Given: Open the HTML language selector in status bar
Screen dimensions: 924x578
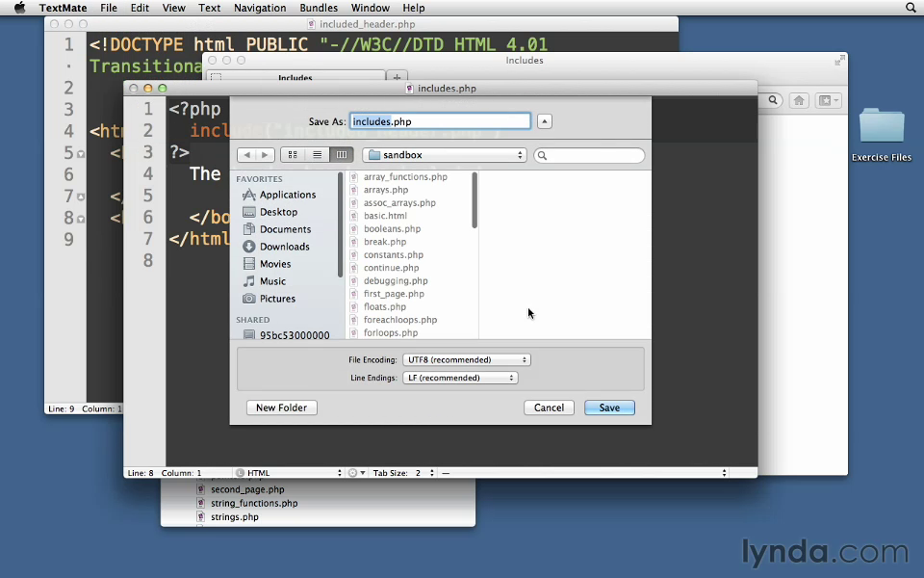Looking at the screenshot, I should [289, 473].
